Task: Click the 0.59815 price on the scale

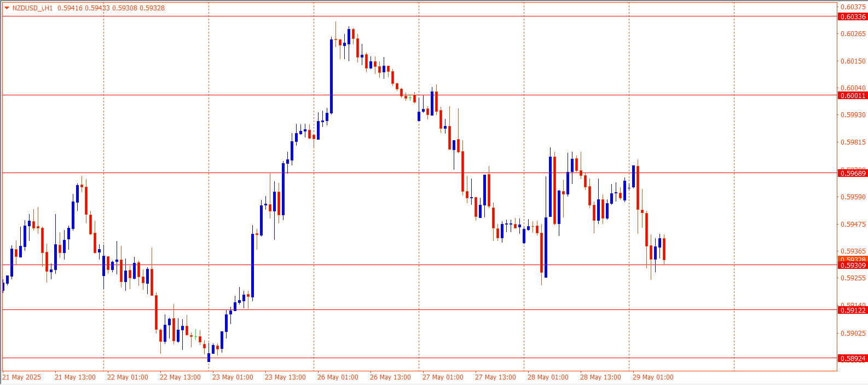Action: pyautogui.click(x=853, y=142)
